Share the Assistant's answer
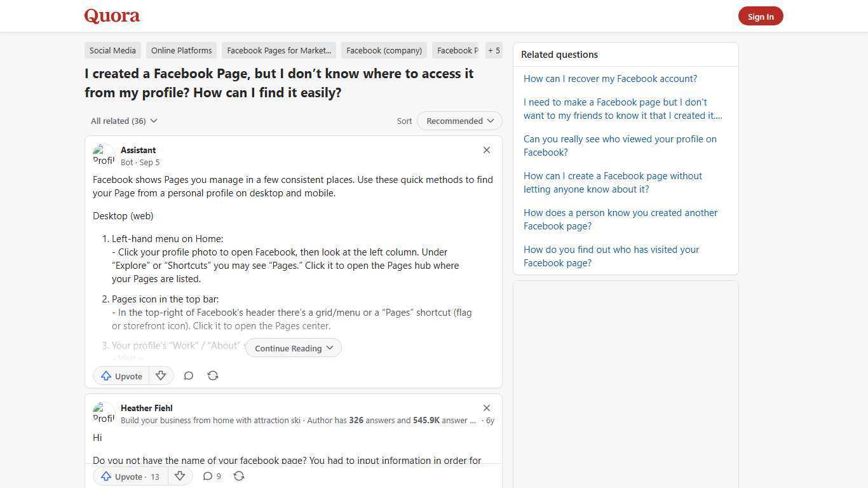 (213, 376)
